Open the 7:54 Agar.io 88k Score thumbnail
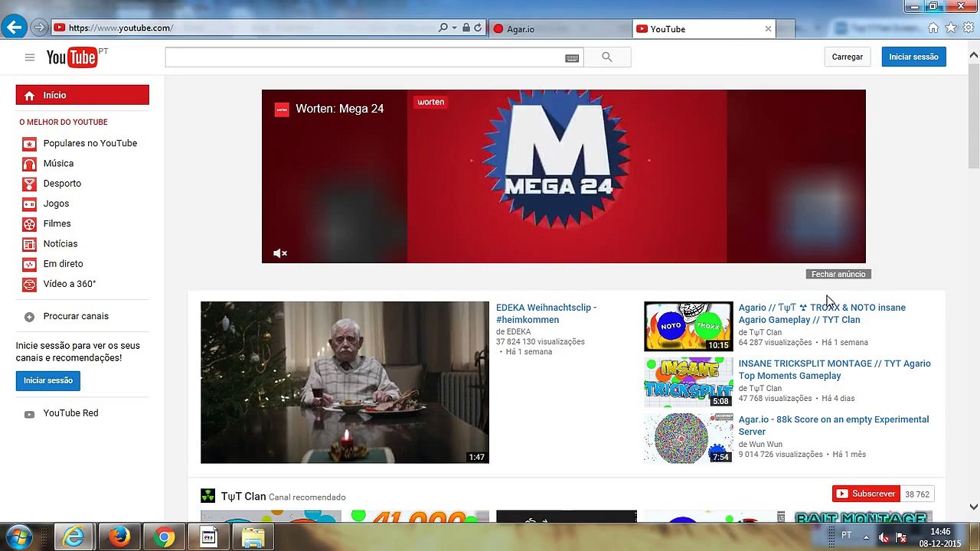 click(688, 438)
